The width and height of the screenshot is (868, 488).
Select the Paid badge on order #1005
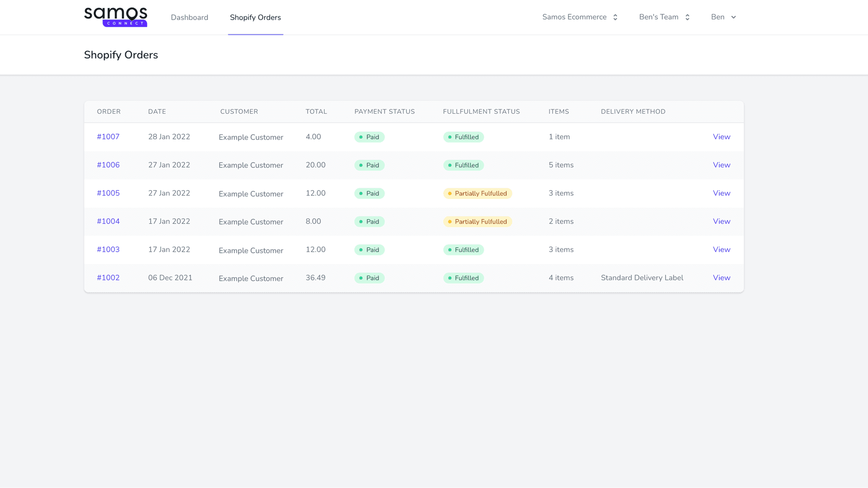click(369, 193)
